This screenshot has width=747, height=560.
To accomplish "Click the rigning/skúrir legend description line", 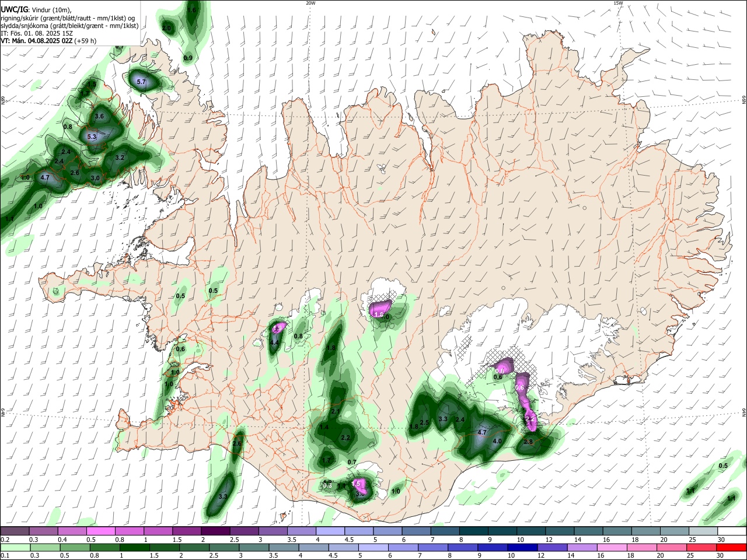I will [x=68, y=18].
